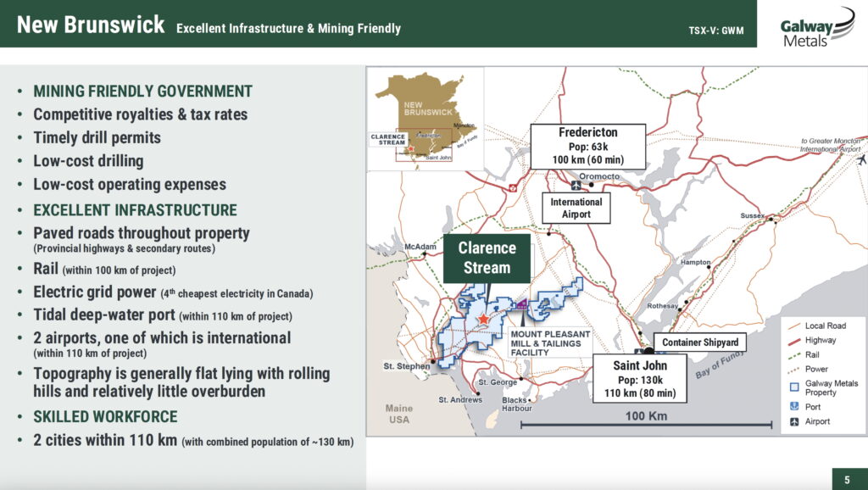The image size is (868, 490).
Task: Click the Container Shipyard label
Action: pyautogui.click(x=700, y=342)
